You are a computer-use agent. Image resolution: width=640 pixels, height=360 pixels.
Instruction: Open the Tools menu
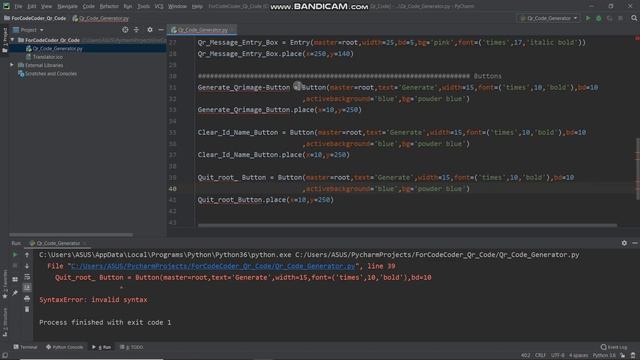[x=143, y=7]
